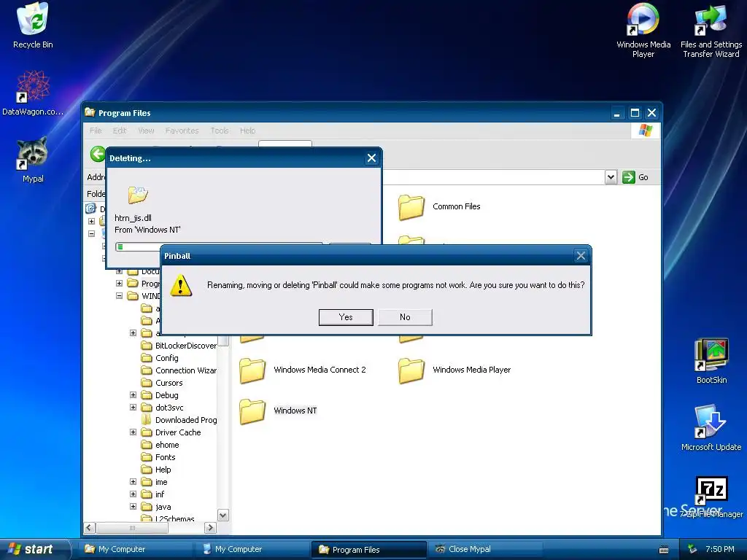Select the Config folder in tree

pyautogui.click(x=160, y=358)
